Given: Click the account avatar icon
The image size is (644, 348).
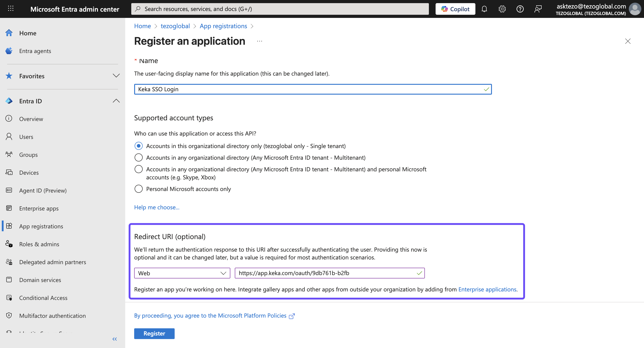Looking at the screenshot, I should (x=635, y=9).
